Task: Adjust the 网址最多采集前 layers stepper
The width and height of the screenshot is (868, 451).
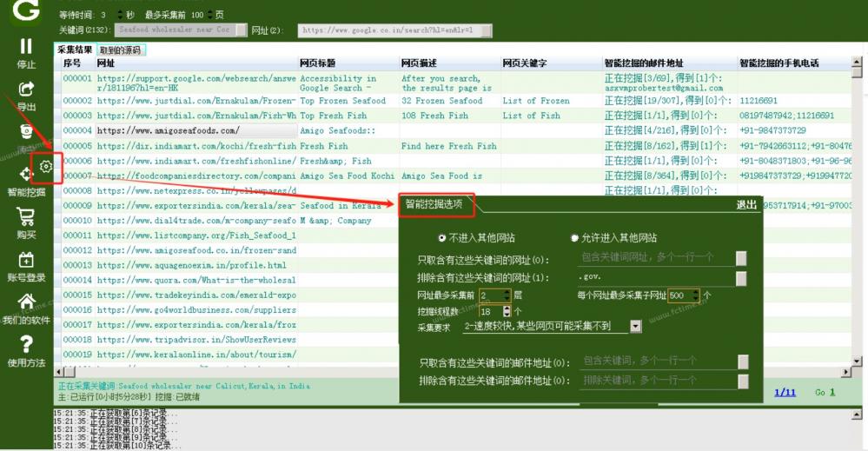Action: (x=507, y=295)
